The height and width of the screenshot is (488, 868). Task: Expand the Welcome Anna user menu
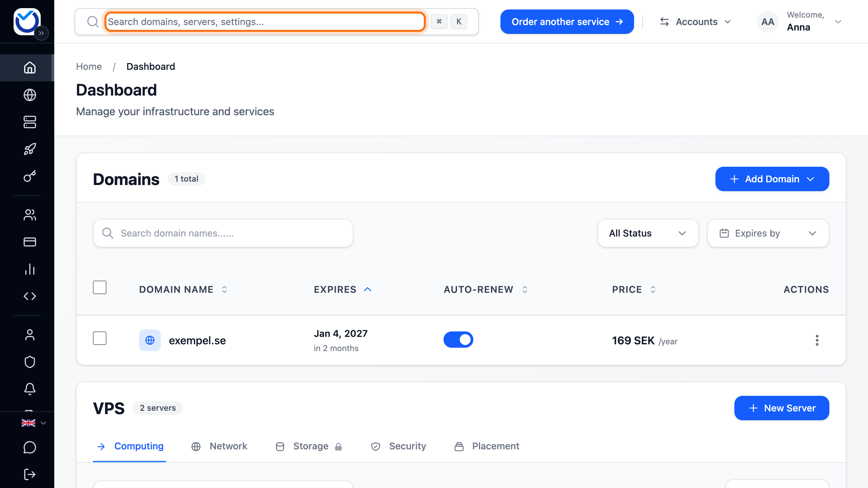tap(800, 22)
